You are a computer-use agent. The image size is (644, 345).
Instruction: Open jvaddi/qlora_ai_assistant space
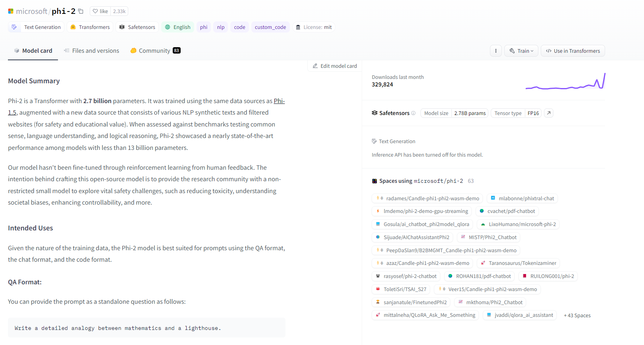[520, 315]
